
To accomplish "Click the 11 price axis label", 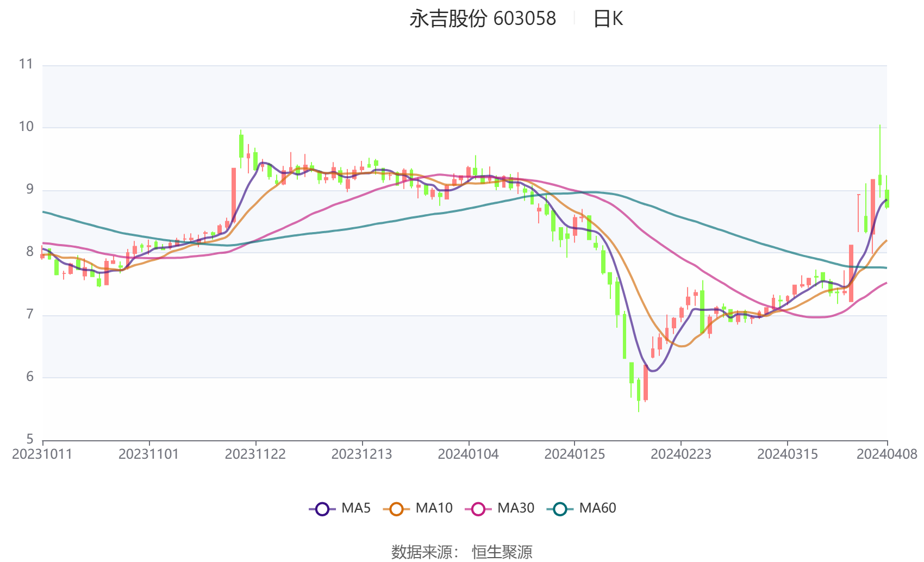I will pos(26,64).
